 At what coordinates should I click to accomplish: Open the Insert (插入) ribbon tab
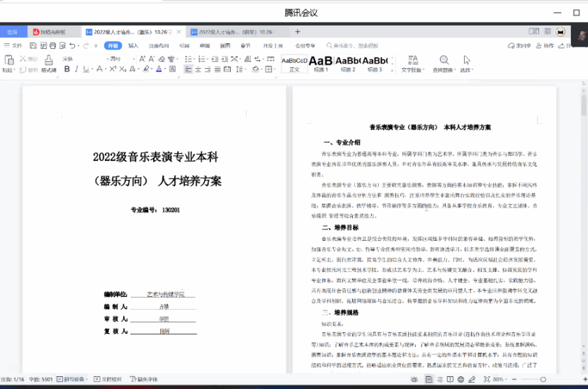click(133, 45)
